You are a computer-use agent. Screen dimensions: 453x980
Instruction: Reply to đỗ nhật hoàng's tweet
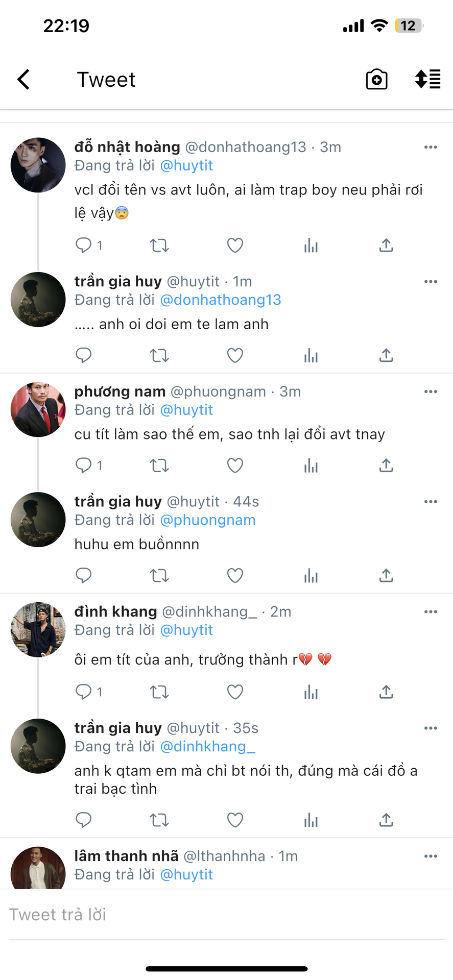[x=83, y=246]
